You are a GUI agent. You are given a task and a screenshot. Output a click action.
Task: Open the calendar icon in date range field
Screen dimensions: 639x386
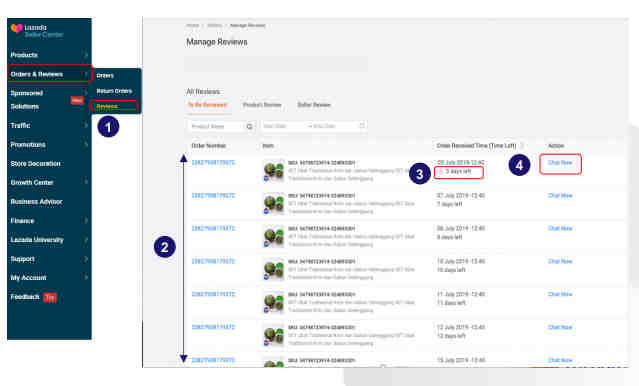(x=361, y=126)
